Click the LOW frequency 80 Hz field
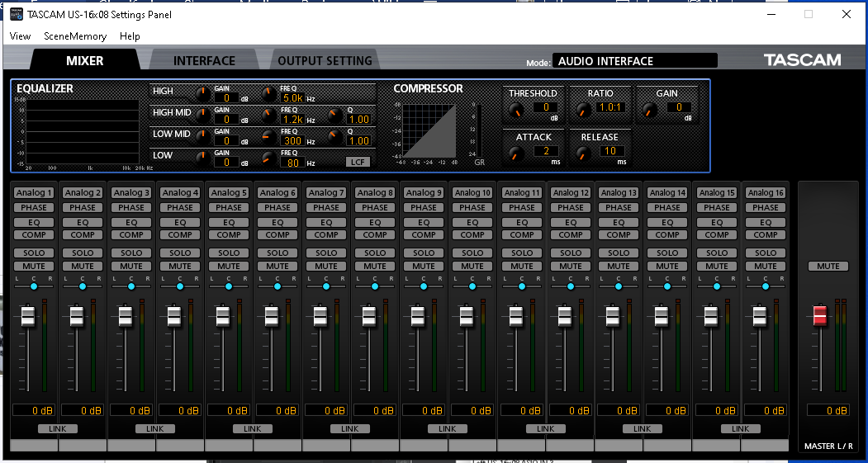Screen dimensions: 868x463 (x=293, y=162)
